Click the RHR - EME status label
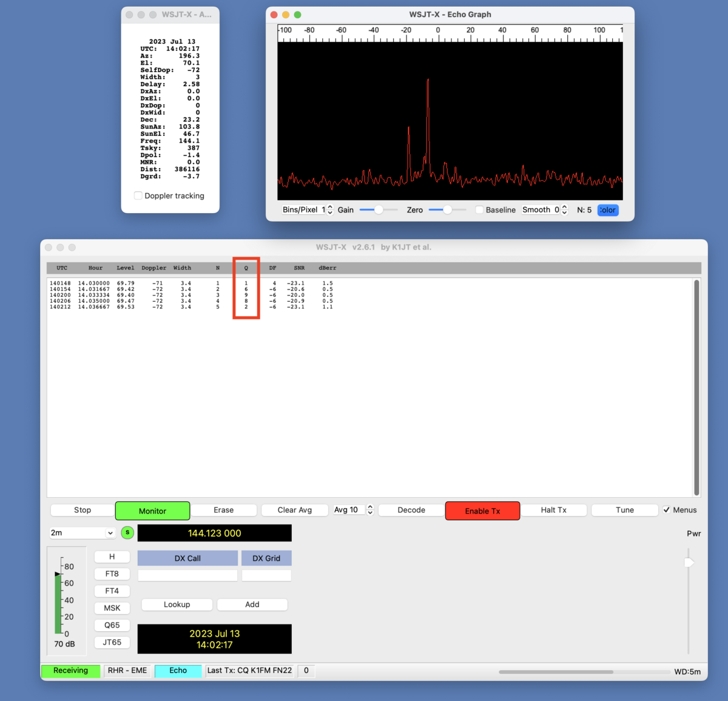This screenshot has height=701, width=728. click(x=127, y=671)
